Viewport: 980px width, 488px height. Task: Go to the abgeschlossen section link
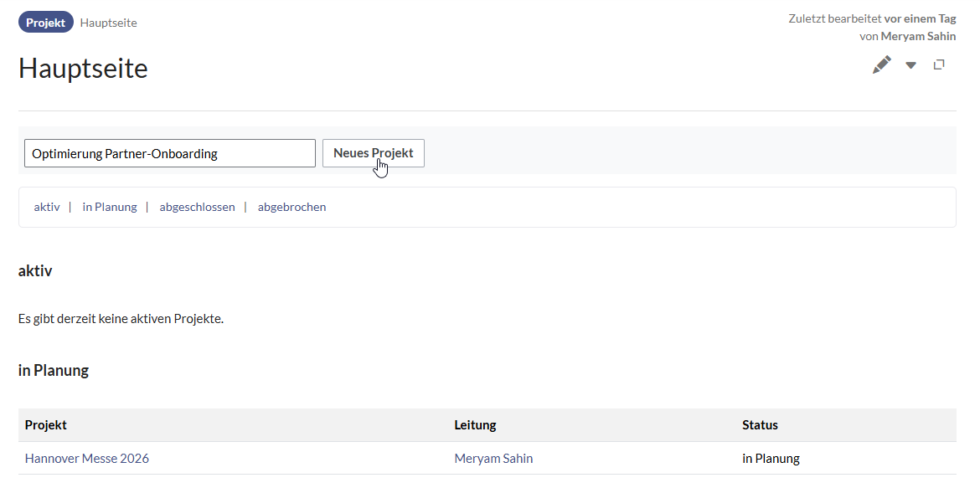click(197, 207)
